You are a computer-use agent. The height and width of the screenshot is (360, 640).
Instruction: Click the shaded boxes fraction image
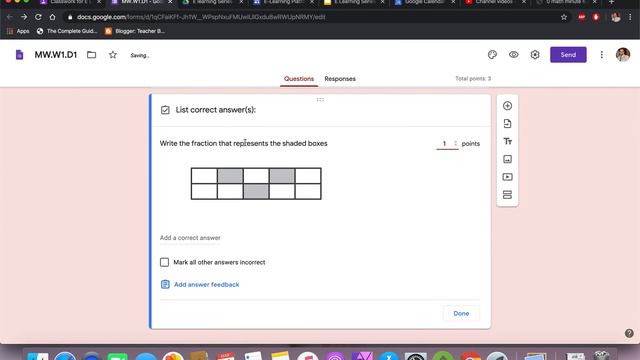click(x=256, y=184)
